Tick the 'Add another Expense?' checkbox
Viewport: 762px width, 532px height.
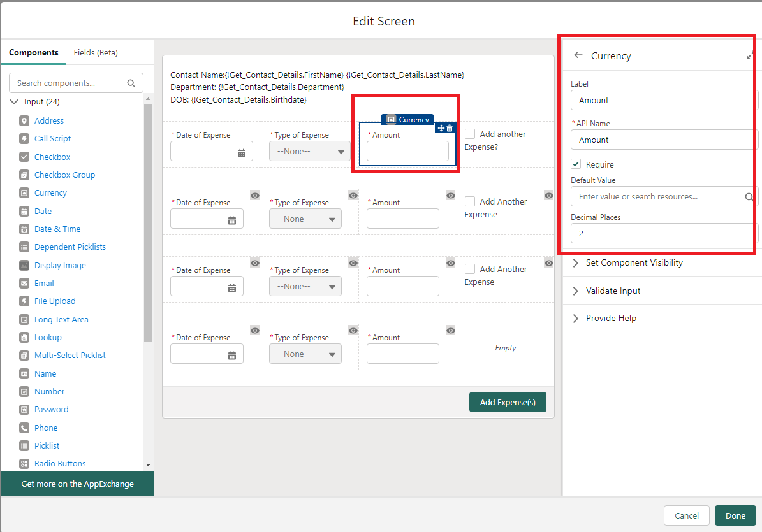(x=470, y=134)
